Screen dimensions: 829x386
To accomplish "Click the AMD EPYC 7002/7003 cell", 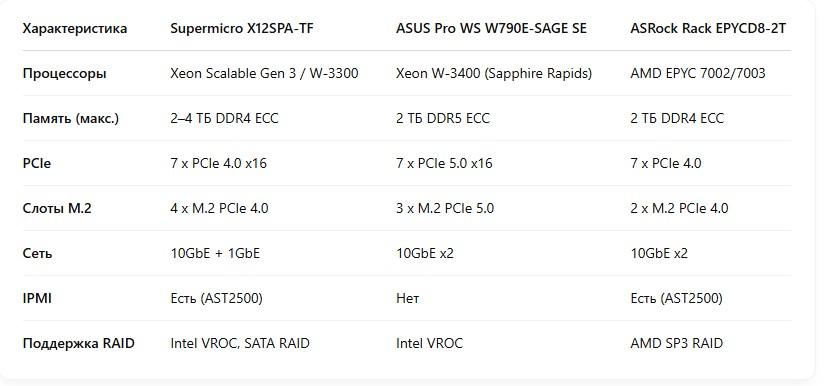I will click(698, 73).
